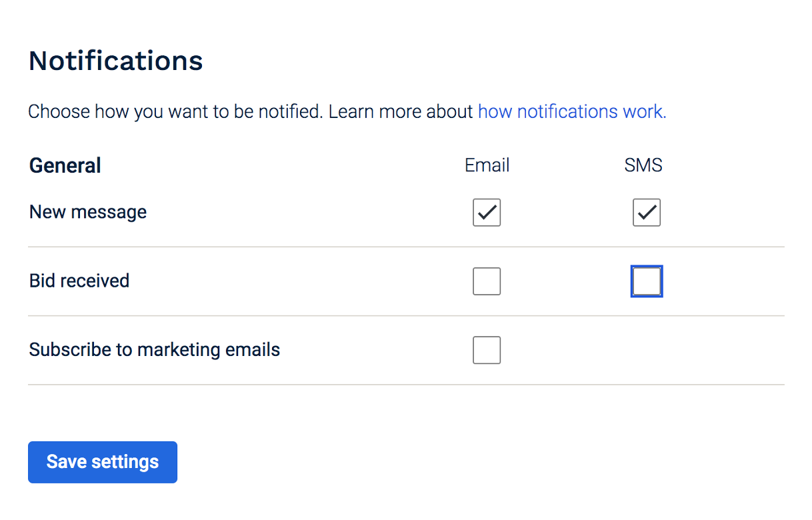Click the General section label

(x=65, y=165)
